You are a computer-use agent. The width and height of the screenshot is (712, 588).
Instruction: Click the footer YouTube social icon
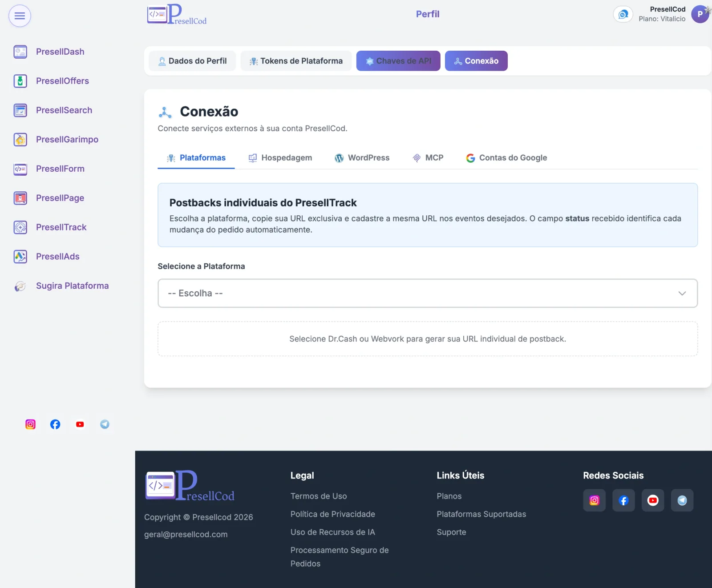click(x=653, y=500)
